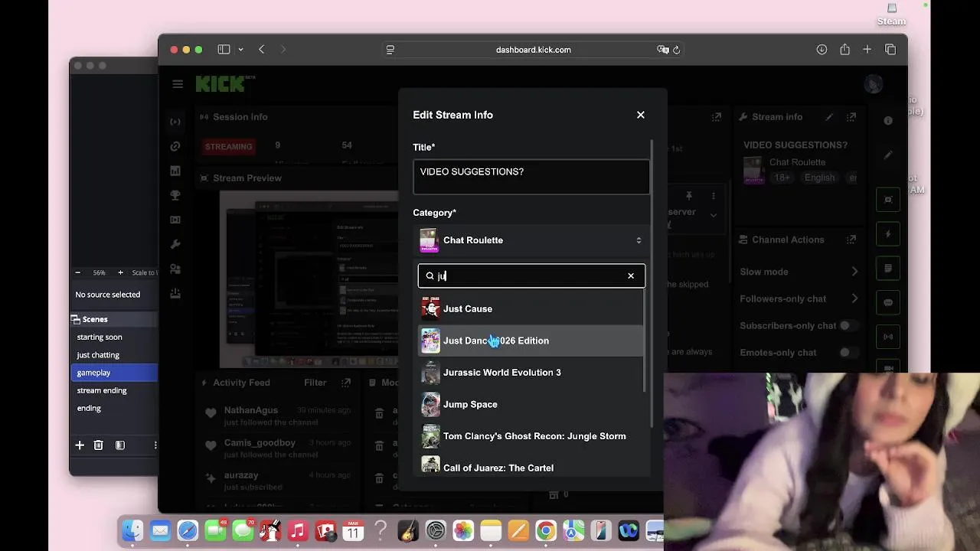The width and height of the screenshot is (980, 551).
Task: Go back in Safari
Action: [x=262, y=50]
